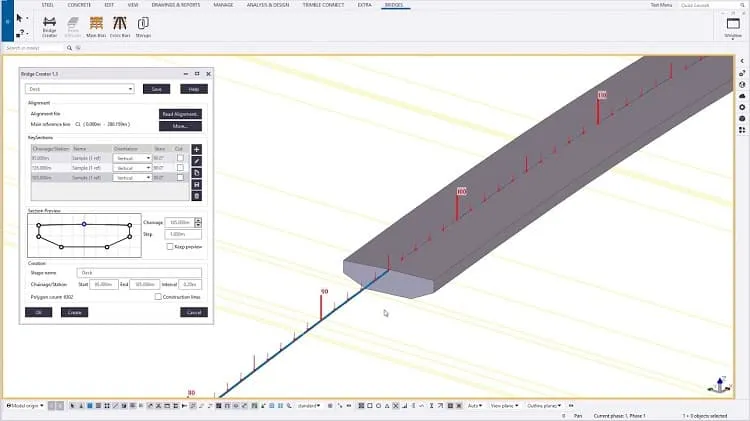Open the Drawings & Reports tab
Image resolution: width=750 pixels, height=421 pixels.
tap(176, 5)
